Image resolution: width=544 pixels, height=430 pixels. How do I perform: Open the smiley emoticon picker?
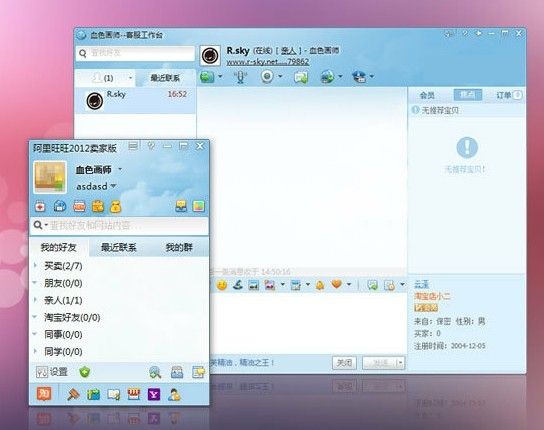point(222,285)
